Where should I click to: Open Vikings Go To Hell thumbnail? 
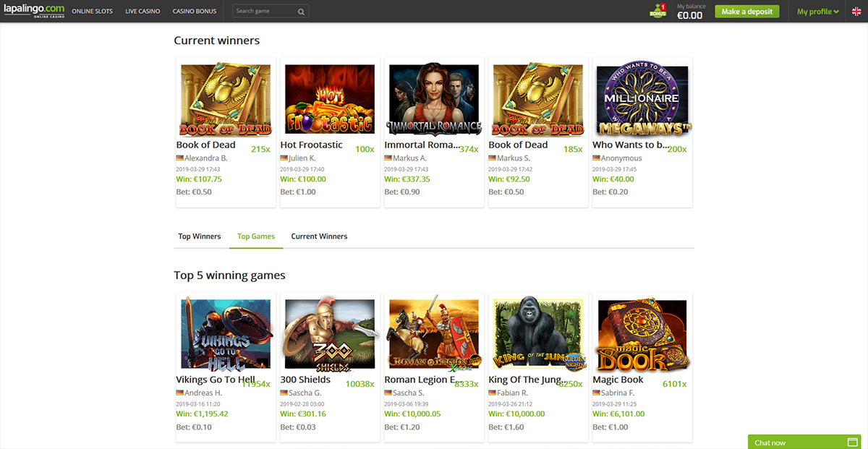tap(226, 335)
